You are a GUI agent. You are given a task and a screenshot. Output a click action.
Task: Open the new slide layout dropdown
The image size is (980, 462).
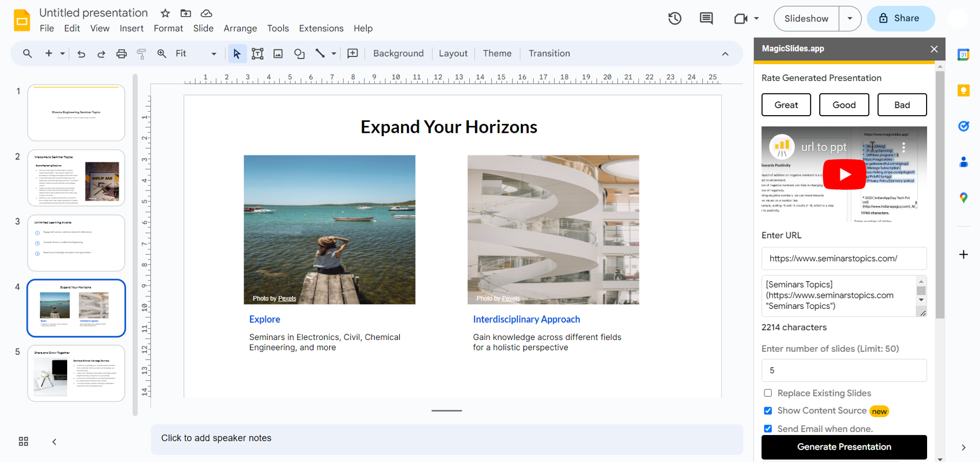[x=62, y=53]
